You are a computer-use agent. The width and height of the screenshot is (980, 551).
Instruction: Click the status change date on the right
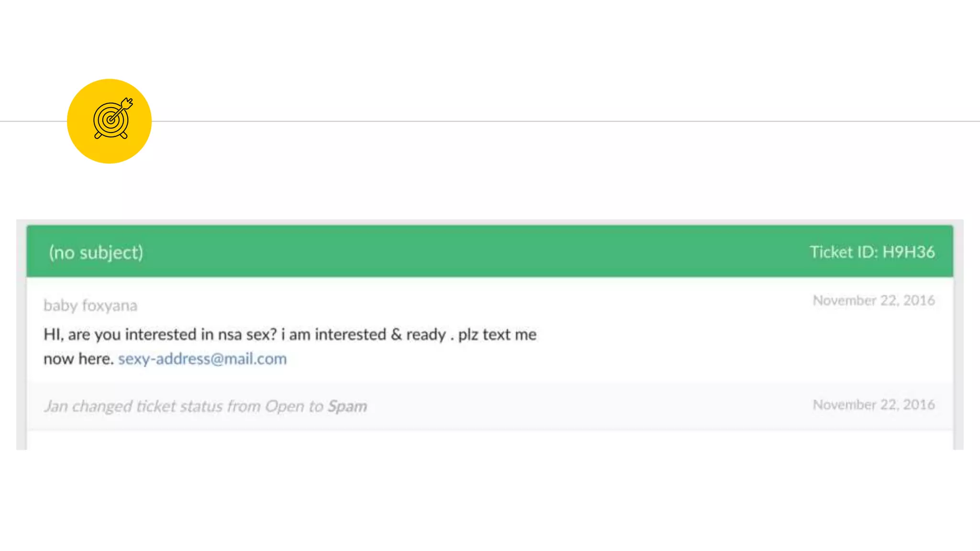[x=873, y=405]
